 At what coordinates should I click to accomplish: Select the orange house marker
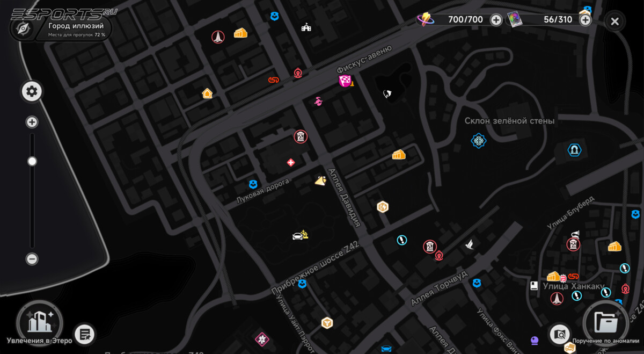point(207,93)
